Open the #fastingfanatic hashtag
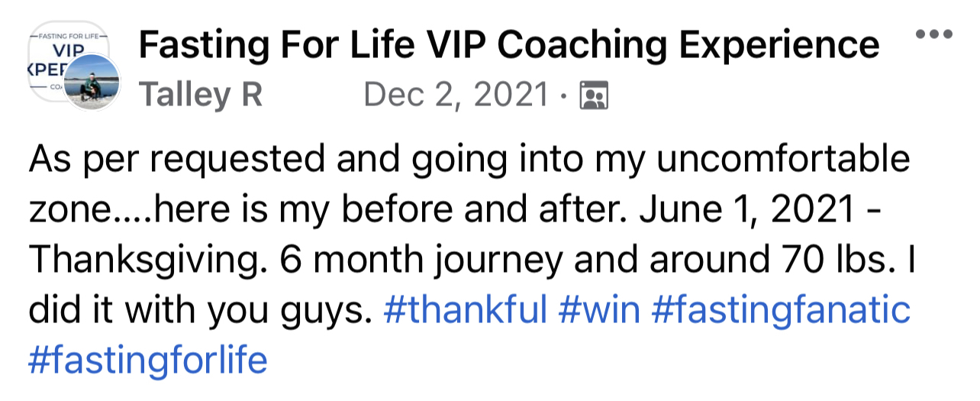Image resolution: width=980 pixels, height=401 pixels. click(x=783, y=310)
